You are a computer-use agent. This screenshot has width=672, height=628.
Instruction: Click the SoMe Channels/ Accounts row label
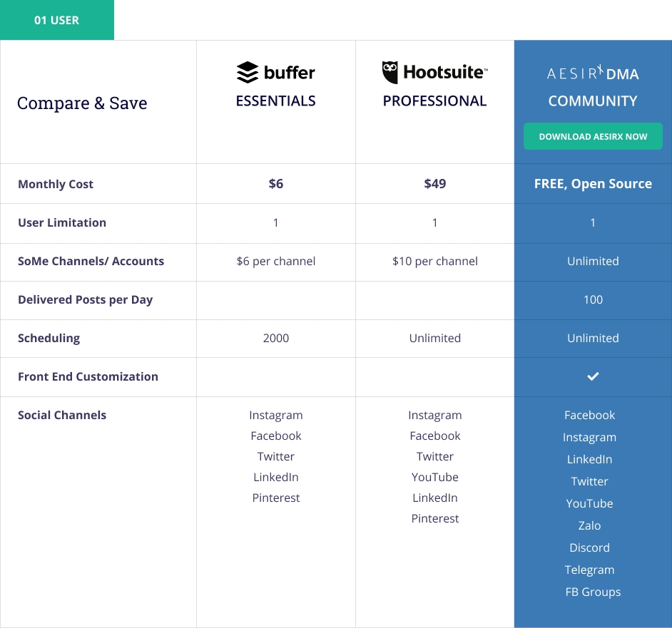91,261
